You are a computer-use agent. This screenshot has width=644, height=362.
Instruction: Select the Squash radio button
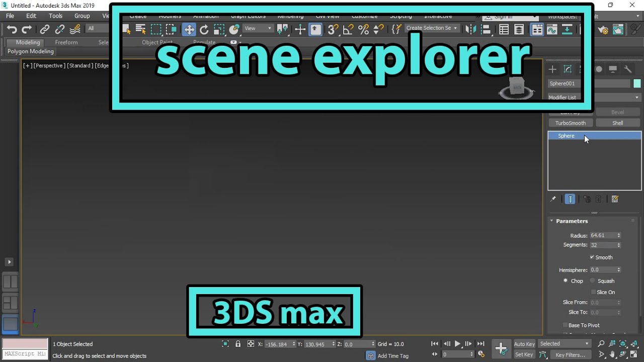593,281
